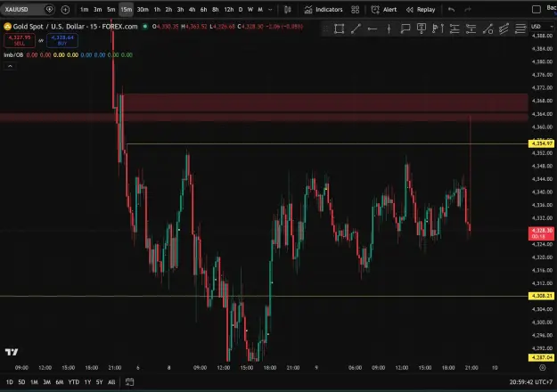This screenshot has width=557, height=392.
Task: Add a compare symbol with the plus circle icon
Action: pos(65,10)
